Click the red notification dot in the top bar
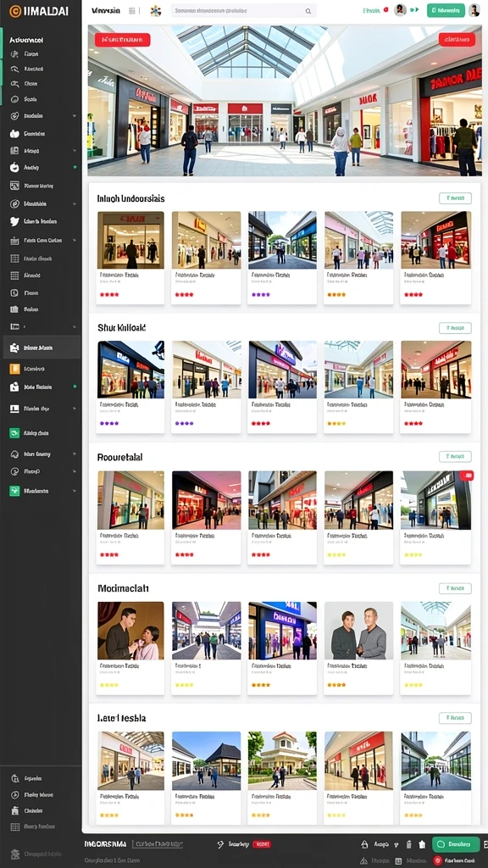Viewport: 488px width, 868px height. [x=385, y=10]
